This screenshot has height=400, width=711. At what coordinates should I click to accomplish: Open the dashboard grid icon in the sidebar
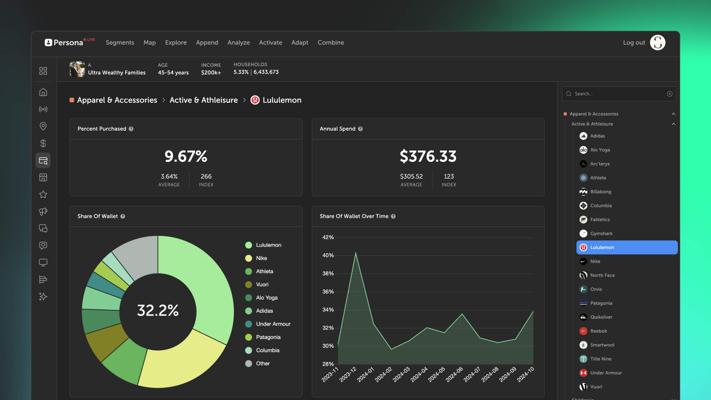[43, 71]
